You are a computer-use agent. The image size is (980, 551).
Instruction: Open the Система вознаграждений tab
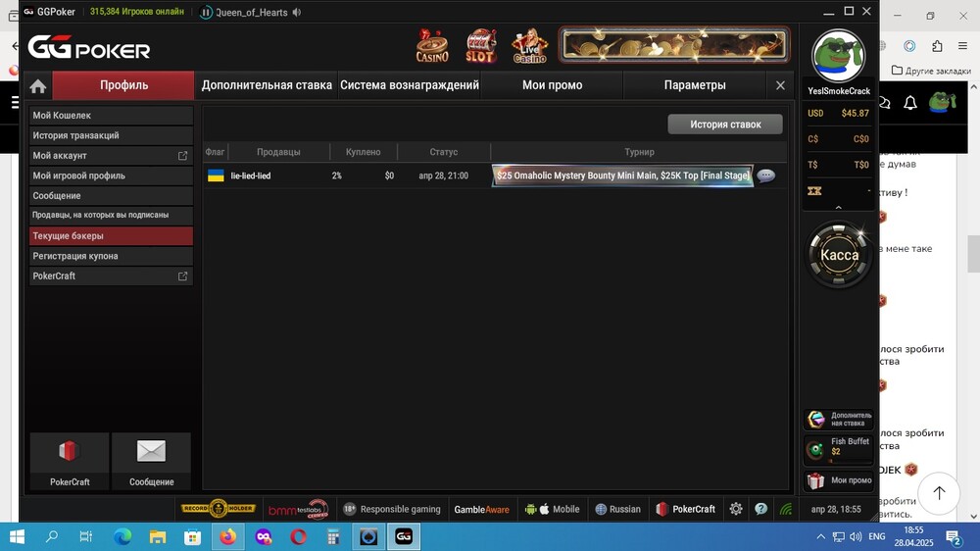(410, 85)
